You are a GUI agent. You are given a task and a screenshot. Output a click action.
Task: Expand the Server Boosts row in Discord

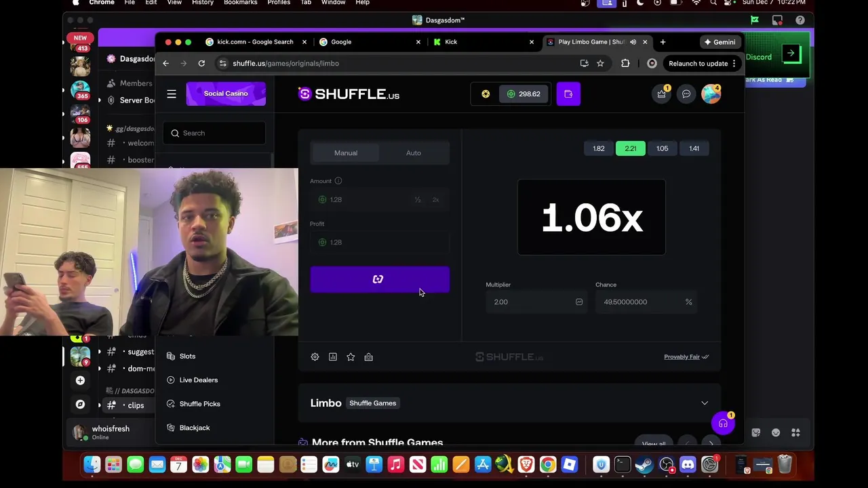(132, 100)
